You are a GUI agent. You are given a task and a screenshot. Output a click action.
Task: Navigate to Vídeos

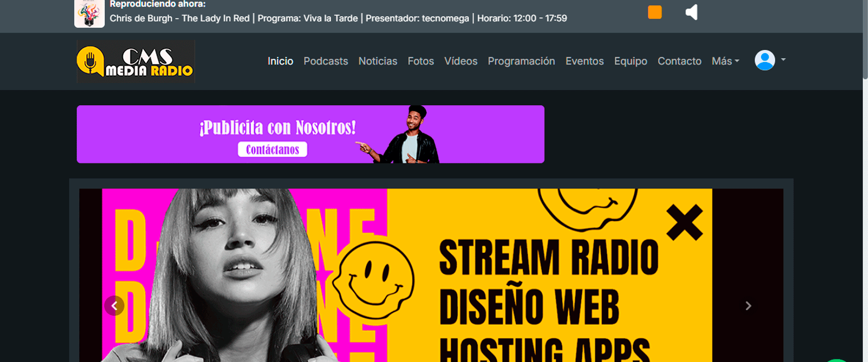(461, 61)
